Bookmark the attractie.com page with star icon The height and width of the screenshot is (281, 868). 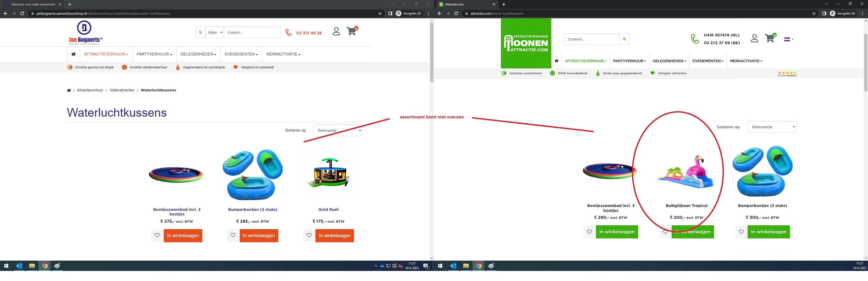[814, 13]
